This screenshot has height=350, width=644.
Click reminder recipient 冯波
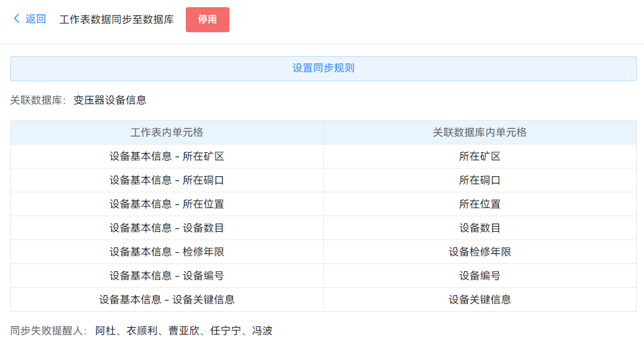(262, 331)
